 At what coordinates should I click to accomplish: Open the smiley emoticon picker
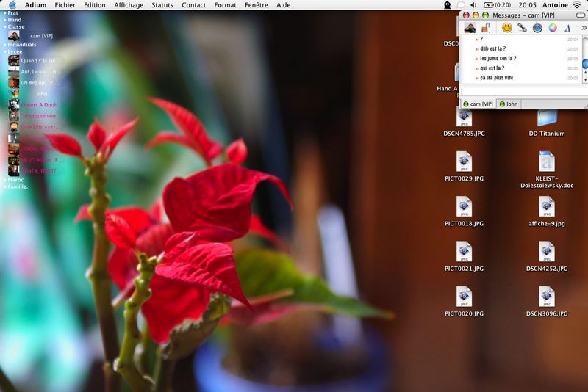coord(506,28)
